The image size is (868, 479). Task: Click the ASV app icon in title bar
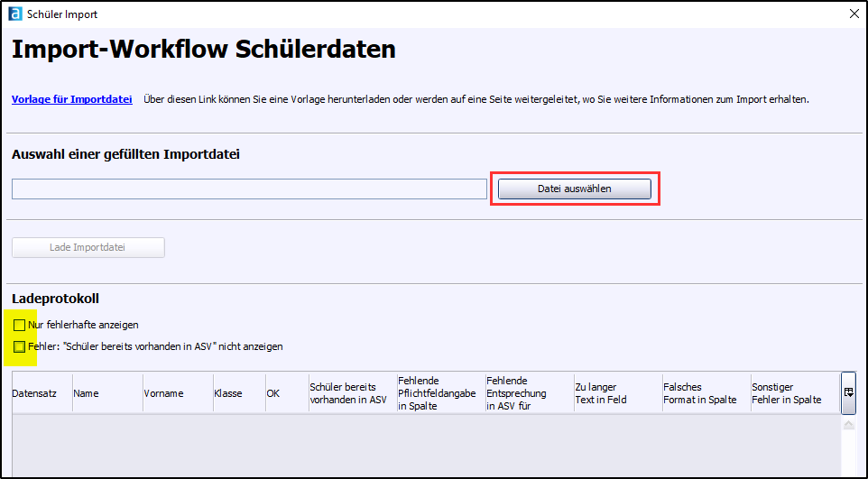[x=14, y=14]
